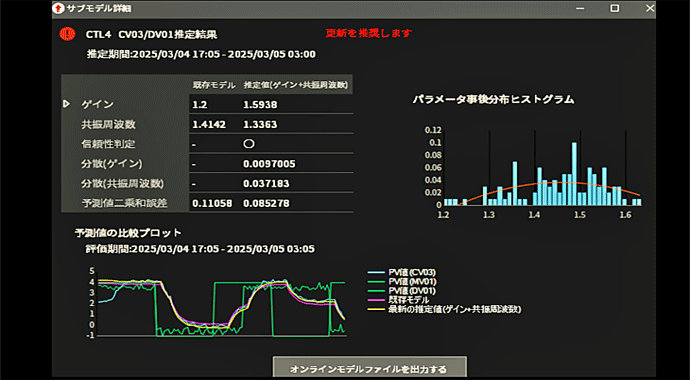Click the red arrow icon in title bar
The width and height of the screenshot is (690, 380).
coord(58,8)
